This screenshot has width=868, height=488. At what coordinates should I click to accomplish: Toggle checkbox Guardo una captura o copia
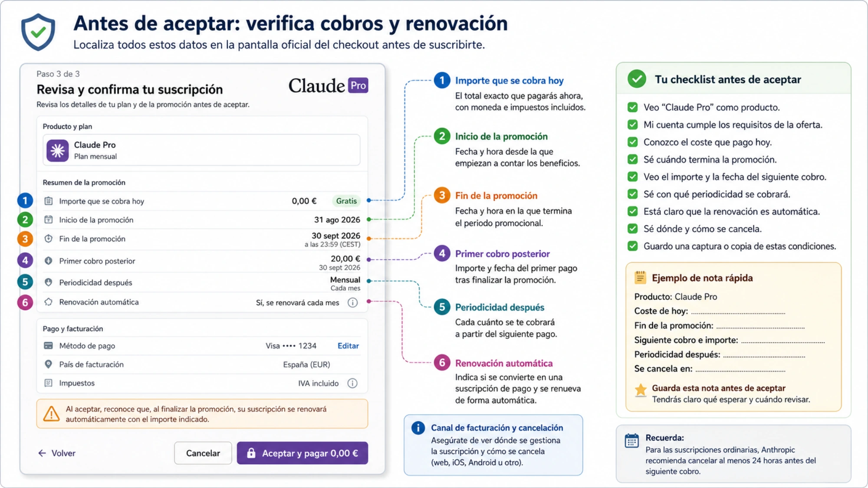633,246
